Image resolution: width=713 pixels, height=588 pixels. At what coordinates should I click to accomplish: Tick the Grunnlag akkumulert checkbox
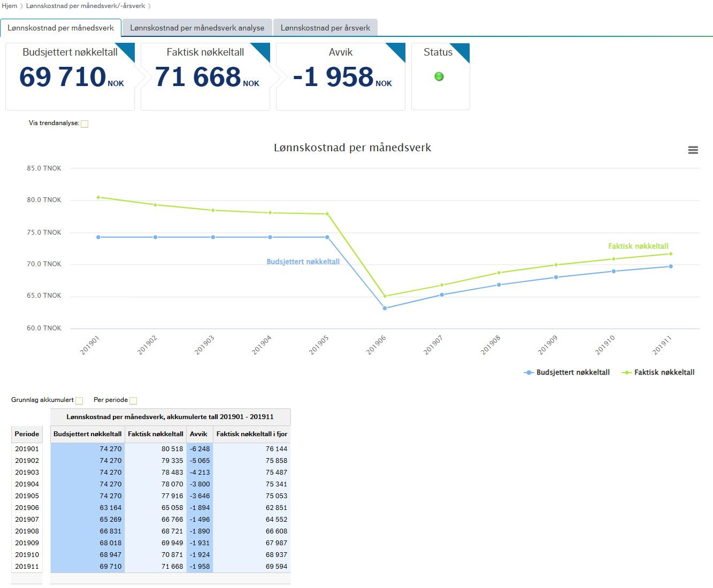79,401
